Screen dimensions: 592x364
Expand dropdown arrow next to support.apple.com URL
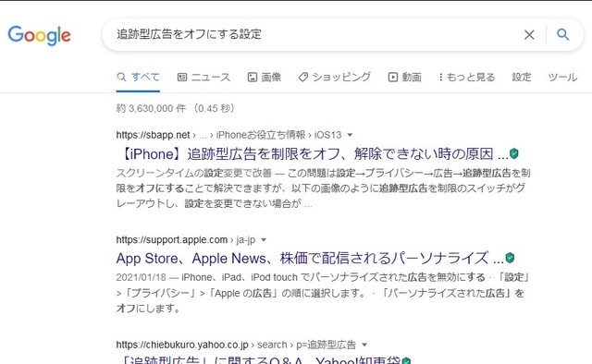click(264, 240)
